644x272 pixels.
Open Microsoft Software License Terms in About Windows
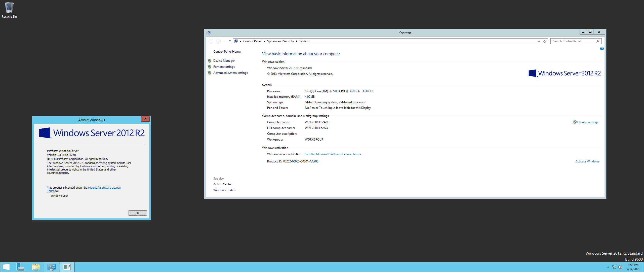104,188
